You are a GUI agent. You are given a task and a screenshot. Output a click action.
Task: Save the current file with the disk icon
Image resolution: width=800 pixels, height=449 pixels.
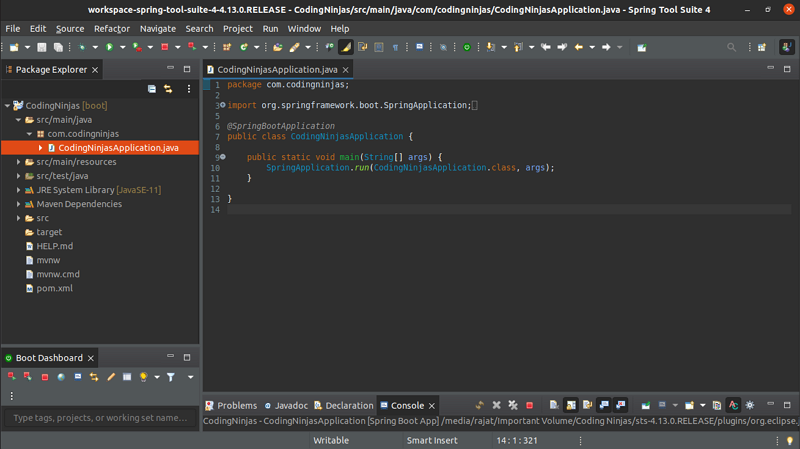coord(42,47)
